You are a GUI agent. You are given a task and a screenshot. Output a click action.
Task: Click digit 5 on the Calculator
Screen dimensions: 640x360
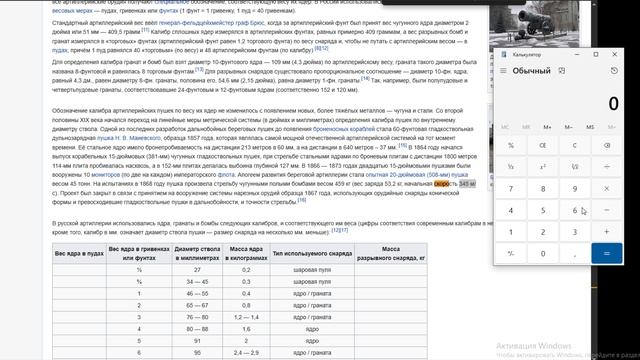click(x=542, y=210)
